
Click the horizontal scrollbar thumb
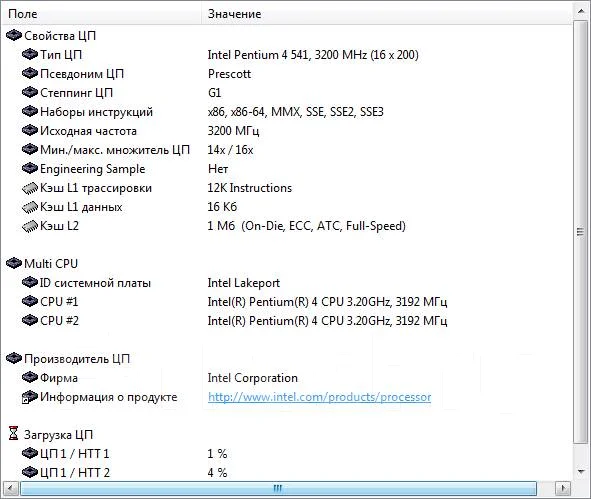click(278, 489)
